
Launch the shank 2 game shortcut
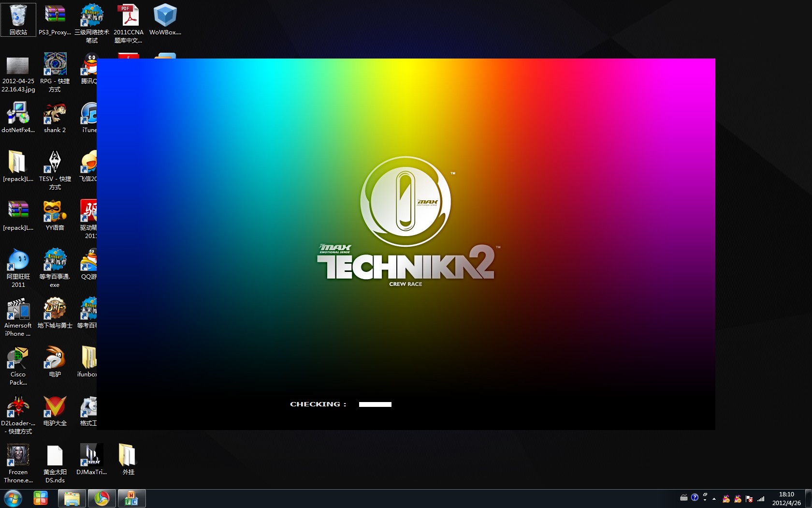55,118
